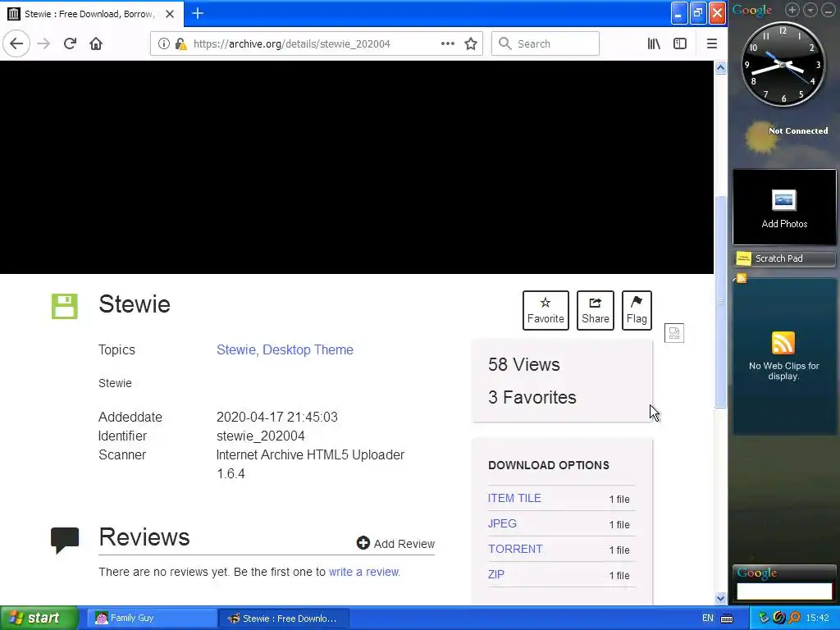Reload the current page
840x630 pixels.
click(70, 43)
